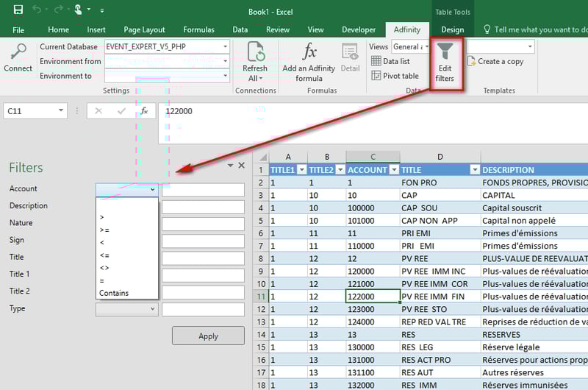Viewport: 588px width, 390px height.
Task: Expand the Name Box dropdown arrow
Action: click(60, 111)
